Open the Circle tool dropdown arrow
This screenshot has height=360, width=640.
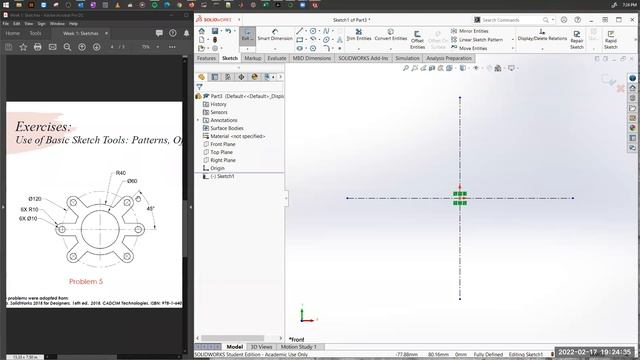point(320,31)
